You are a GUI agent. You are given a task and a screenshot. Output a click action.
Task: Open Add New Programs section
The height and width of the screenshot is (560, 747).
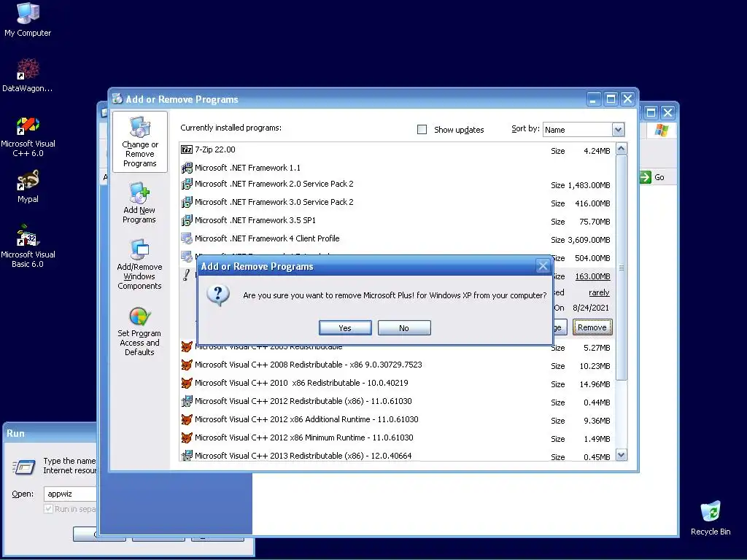pyautogui.click(x=139, y=203)
